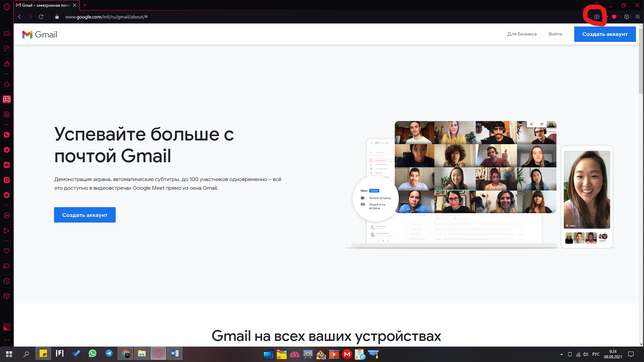The width and height of the screenshot is (644, 362).
Task: Open the Windows Start menu
Action: pos(9,354)
